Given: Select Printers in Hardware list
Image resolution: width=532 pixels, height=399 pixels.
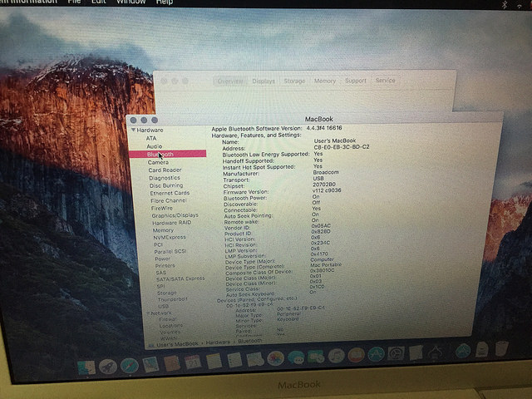Looking at the screenshot, I should coord(165,266).
